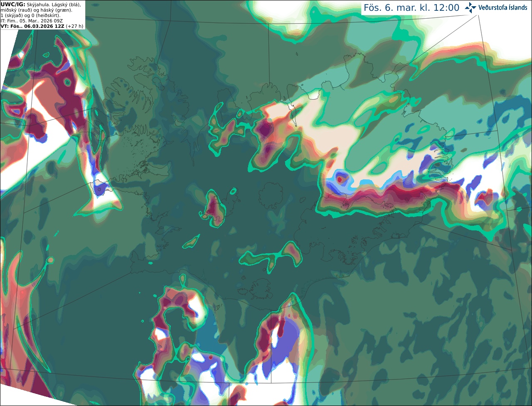Click the date label 'Fös. 6. mar. kl. 12:00'
532x406 pixels.
411,8
